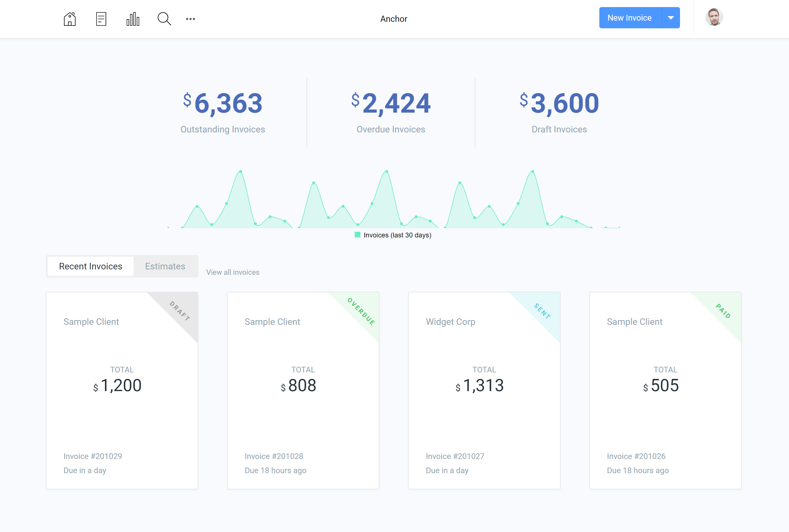Click the Anchor title in header
Viewport: 789px width, 532px height.
394,19
